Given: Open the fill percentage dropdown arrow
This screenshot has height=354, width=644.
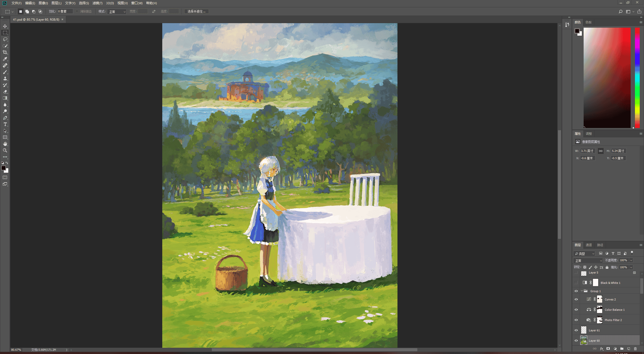Looking at the screenshot, I should coord(631,267).
